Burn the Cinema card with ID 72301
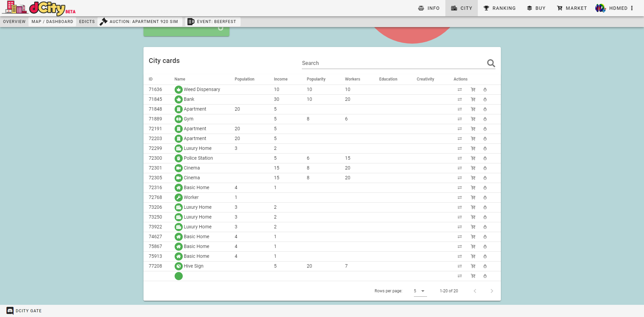The height and width of the screenshot is (317, 644). pyautogui.click(x=485, y=168)
